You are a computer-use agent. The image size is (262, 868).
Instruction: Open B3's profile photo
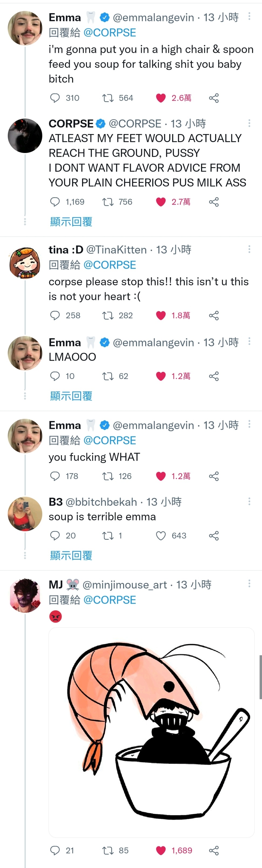tap(25, 514)
